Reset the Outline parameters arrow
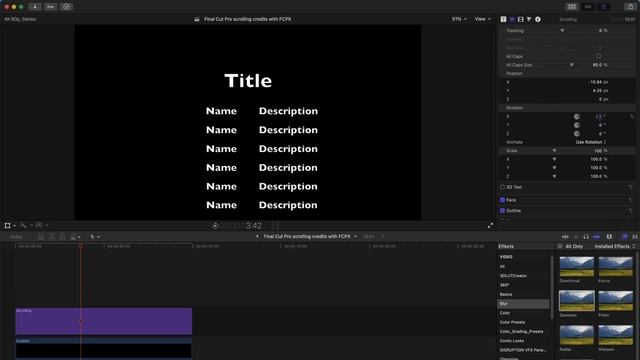This screenshot has width=640, height=360. click(630, 211)
